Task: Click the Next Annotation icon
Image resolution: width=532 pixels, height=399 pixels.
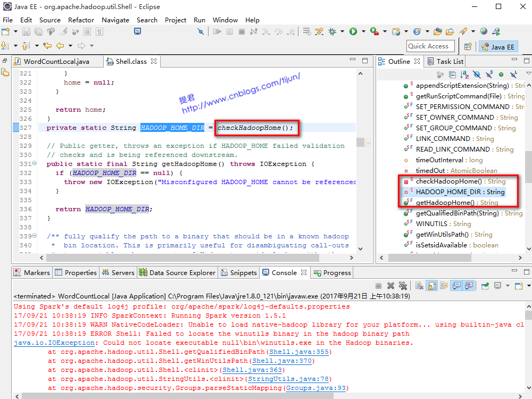Action: [5, 45]
